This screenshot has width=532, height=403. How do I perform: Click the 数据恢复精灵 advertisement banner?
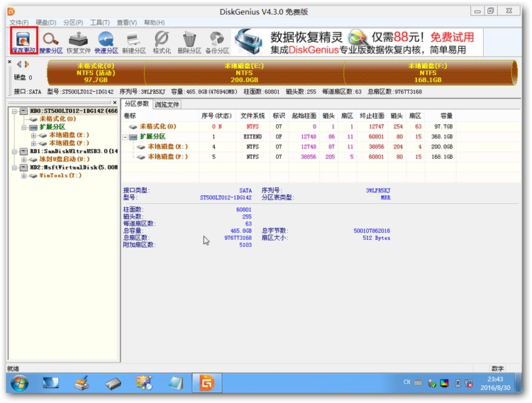coord(358,43)
